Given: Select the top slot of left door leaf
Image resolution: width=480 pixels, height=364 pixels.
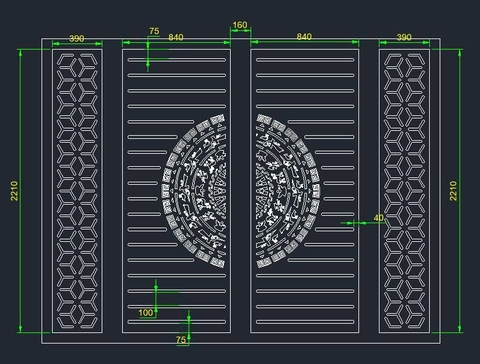Looking at the screenshot, I should click(177, 60).
